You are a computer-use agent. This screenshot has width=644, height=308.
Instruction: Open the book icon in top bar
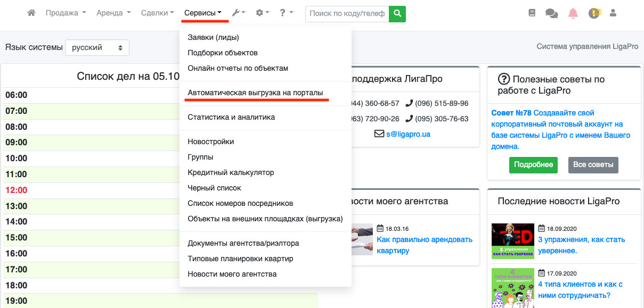tap(532, 13)
